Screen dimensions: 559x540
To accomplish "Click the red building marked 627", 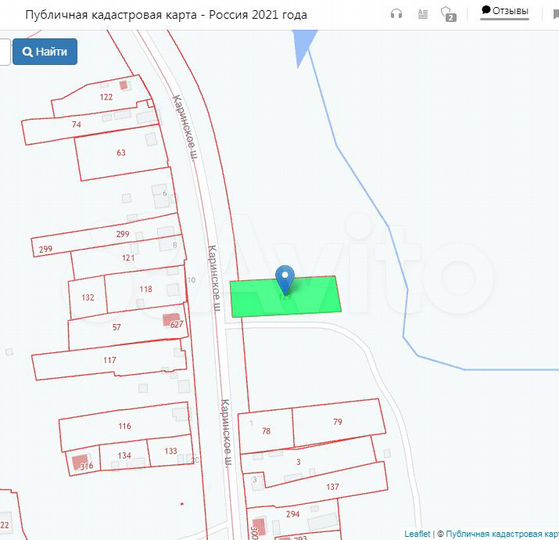I will coord(171,319).
